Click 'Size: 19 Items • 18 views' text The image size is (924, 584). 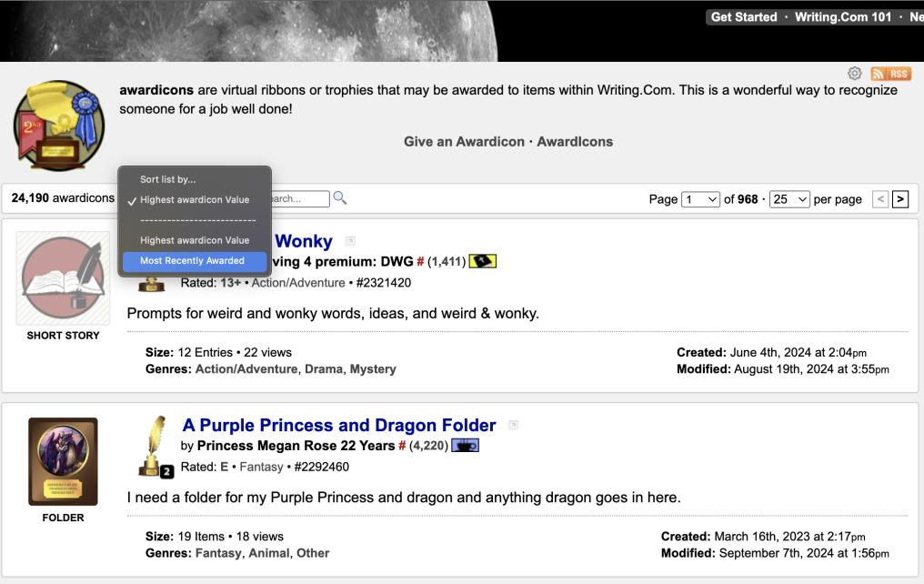pyautogui.click(x=215, y=537)
